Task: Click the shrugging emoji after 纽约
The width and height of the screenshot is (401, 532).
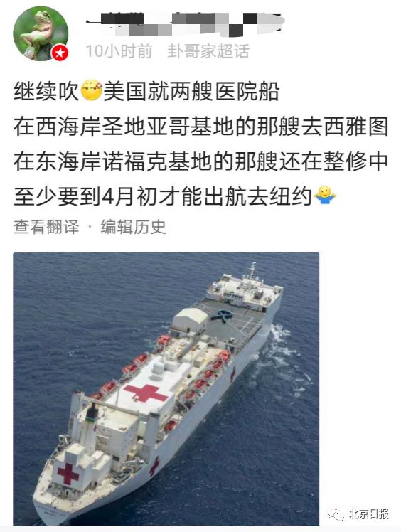Action: [325, 195]
